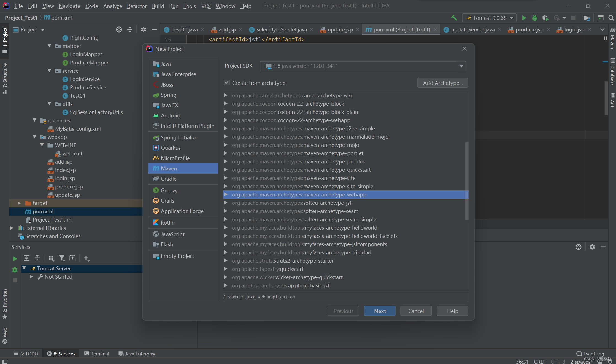Click the Next button
The image size is (616, 364).
[380, 311]
